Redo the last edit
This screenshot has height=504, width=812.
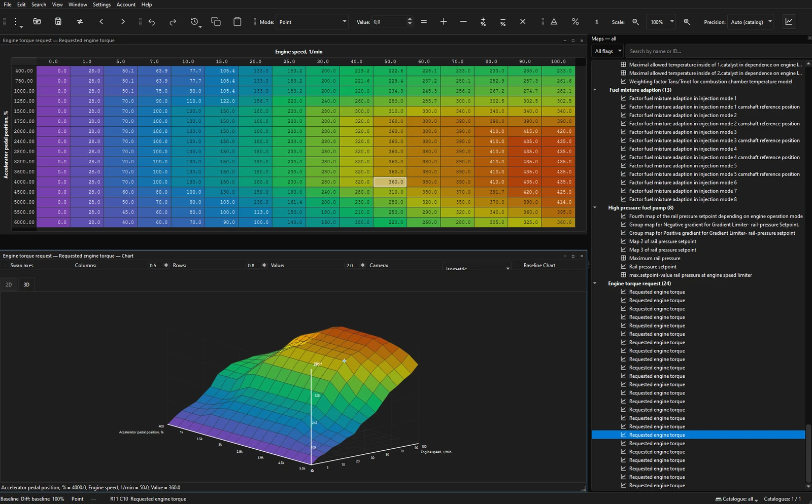pos(173,22)
